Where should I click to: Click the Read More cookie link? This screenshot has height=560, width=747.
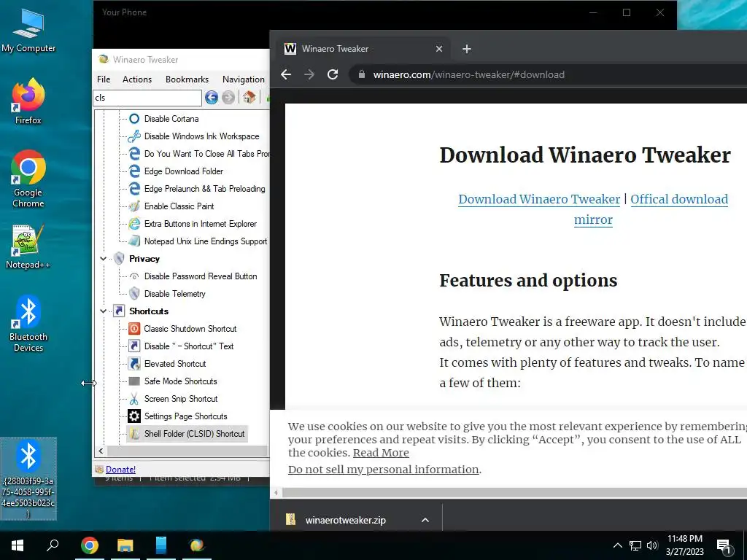[x=381, y=453]
